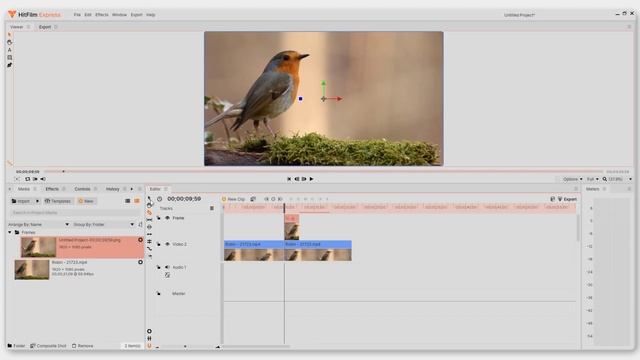
Task: Select the Rate Stretch tool in the editor
Action: point(149,249)
